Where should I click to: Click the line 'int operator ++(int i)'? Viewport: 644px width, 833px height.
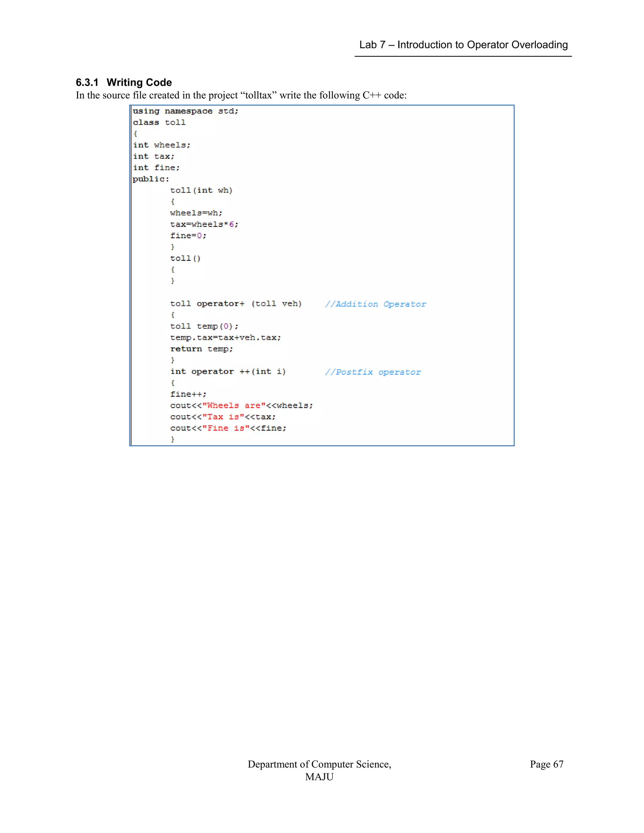click(x=228, y=372)
